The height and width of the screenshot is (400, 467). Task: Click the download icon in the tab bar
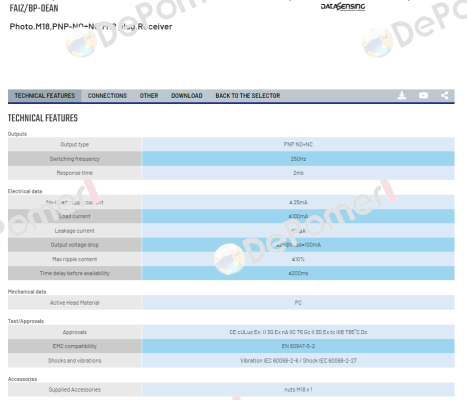(x=402, y=96)
